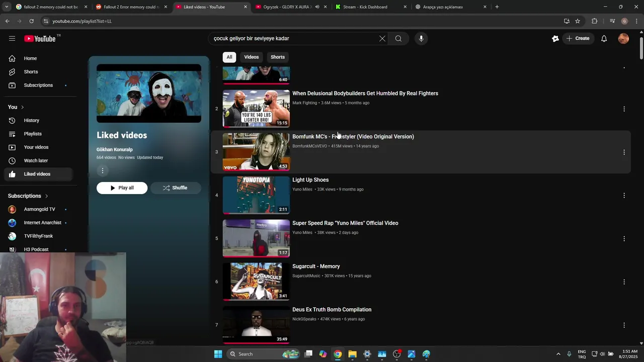
Task: Click Play all button
Action: [x=122, y=188]
